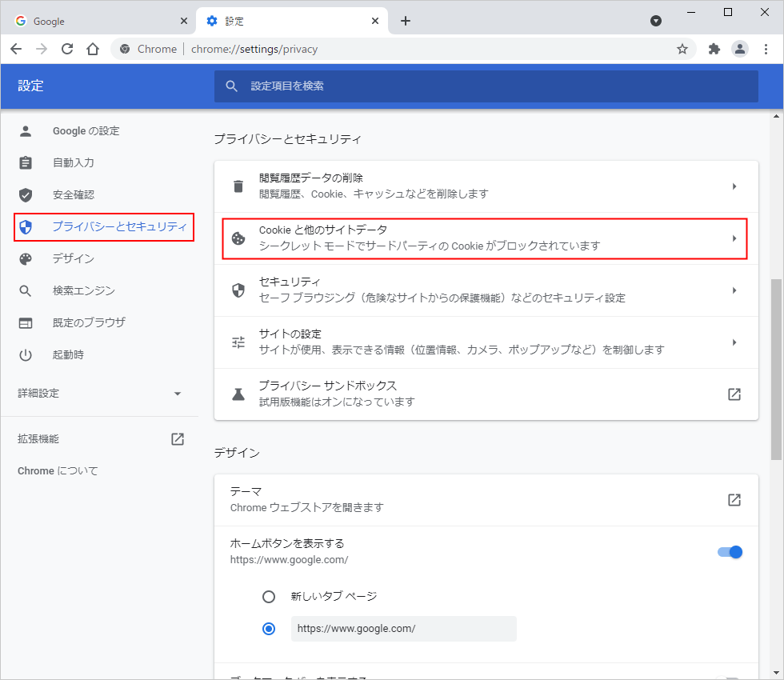
Task: Select 既定のブラウザ in sidebar
Action: pos(89,323)
